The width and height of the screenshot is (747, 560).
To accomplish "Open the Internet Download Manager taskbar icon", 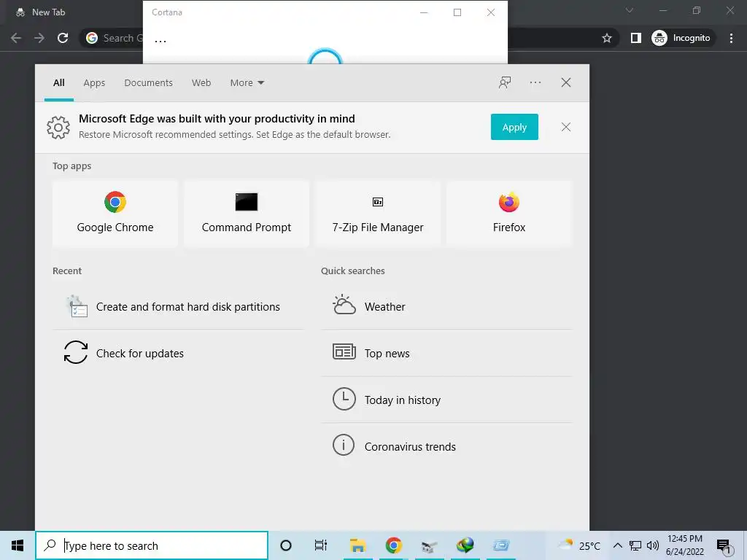I will [465, 545].
